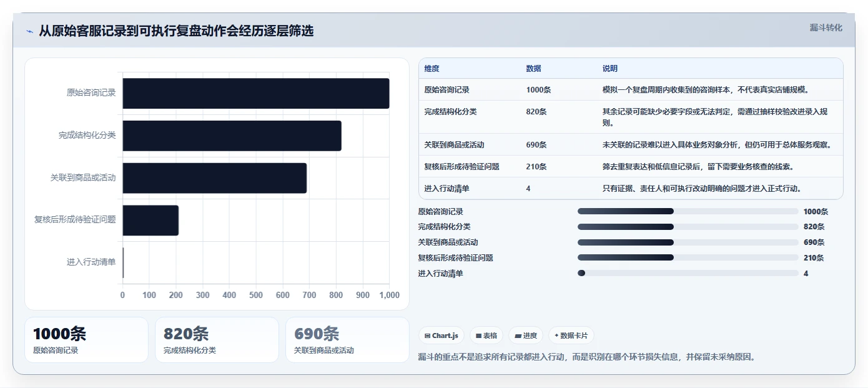Image resolution: width=868 pixels, height=388 pixels.
Task: Click the x-axis tick 200
Action: tap(176, 295)
